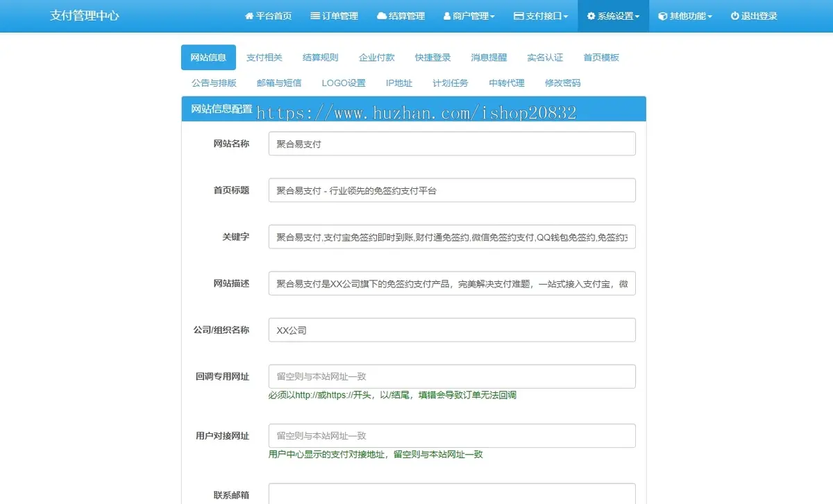Switch to the IP地址 tab
The width and height of the screenshot is (833, 504).
tap(399, 83)
